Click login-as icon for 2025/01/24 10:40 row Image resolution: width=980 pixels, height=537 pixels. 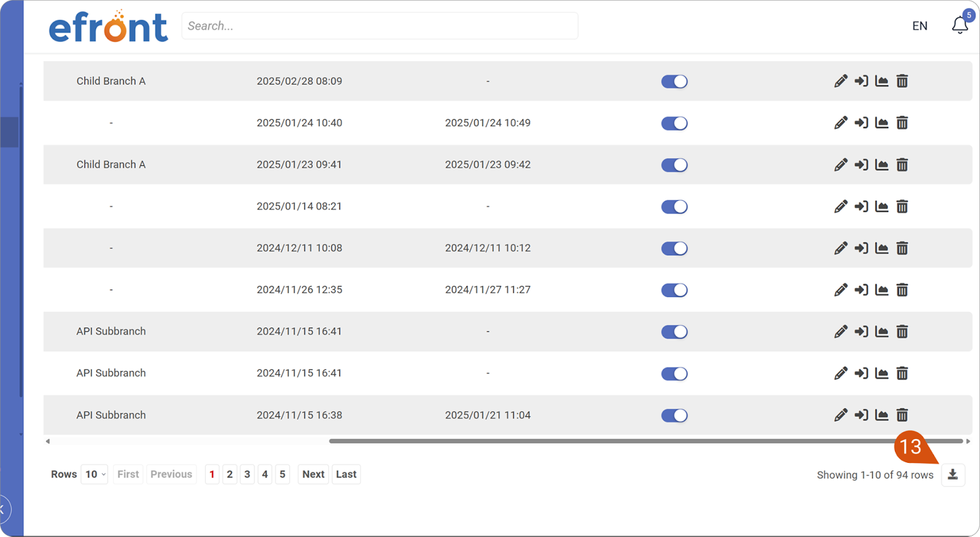coord(861,123)
